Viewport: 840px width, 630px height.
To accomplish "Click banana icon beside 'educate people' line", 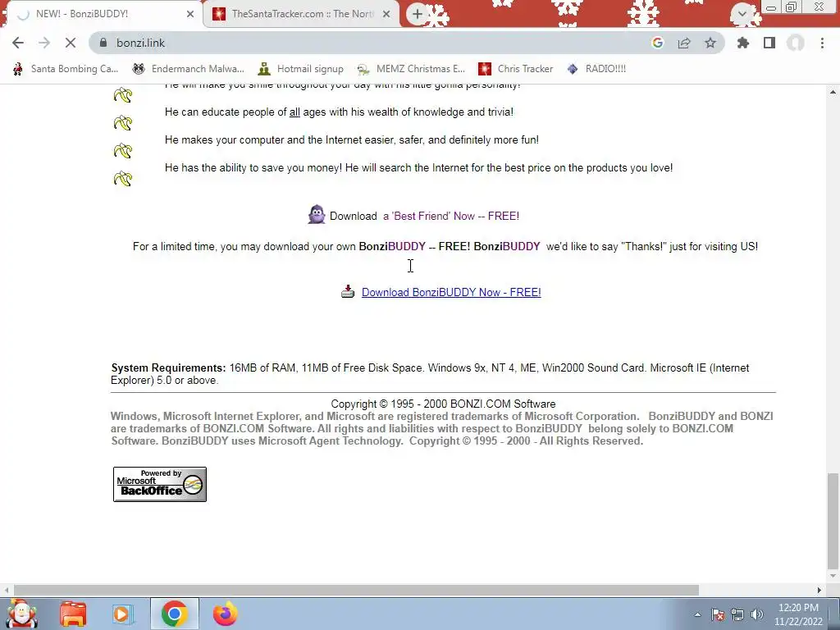I will 123,123.
